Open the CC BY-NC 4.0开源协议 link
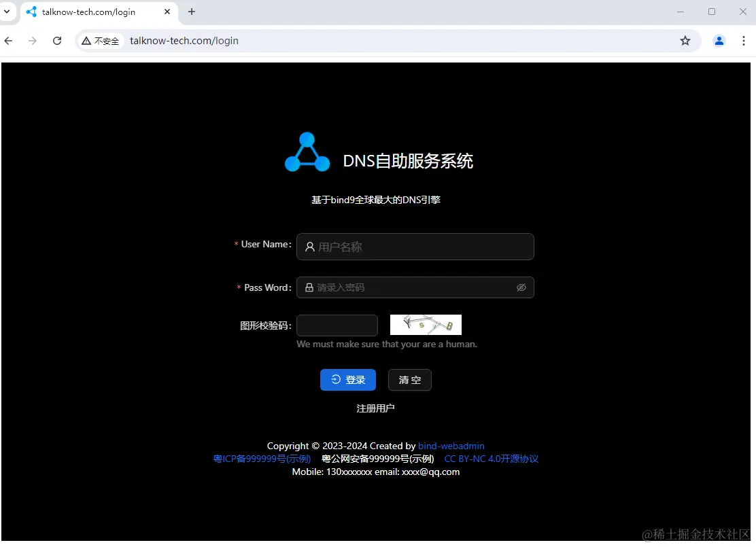The height and width of the screenshot is (547, 756). [x=492, y=459]
